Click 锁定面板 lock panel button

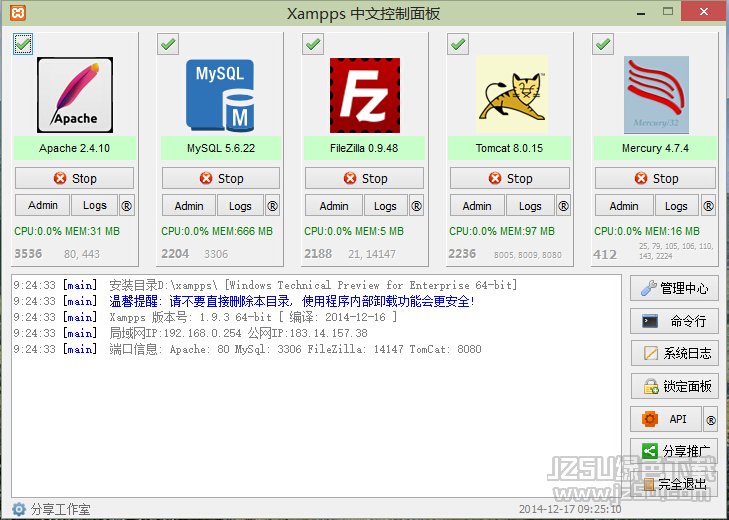(674, 387)
